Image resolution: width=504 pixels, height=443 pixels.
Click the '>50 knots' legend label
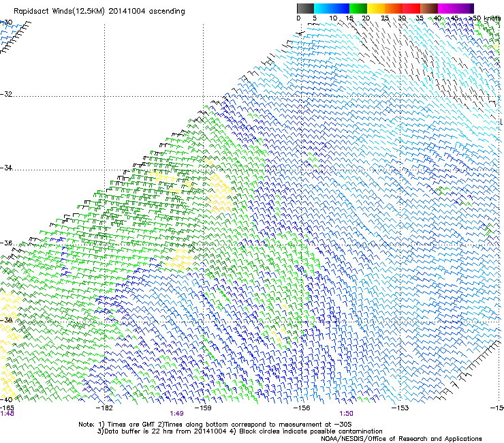485,18
